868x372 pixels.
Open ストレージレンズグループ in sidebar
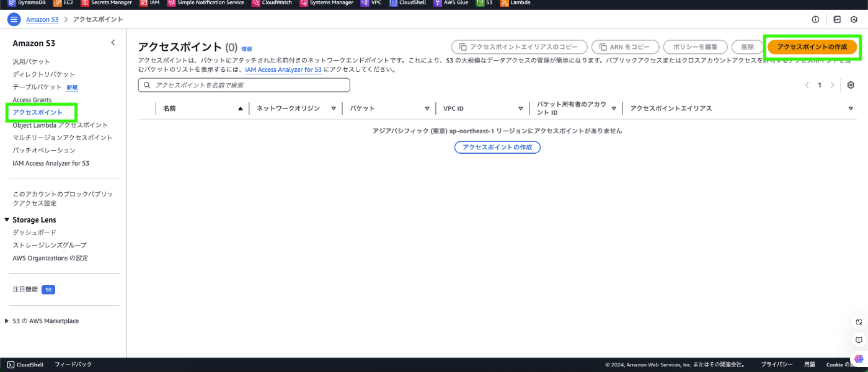(50, 246)
